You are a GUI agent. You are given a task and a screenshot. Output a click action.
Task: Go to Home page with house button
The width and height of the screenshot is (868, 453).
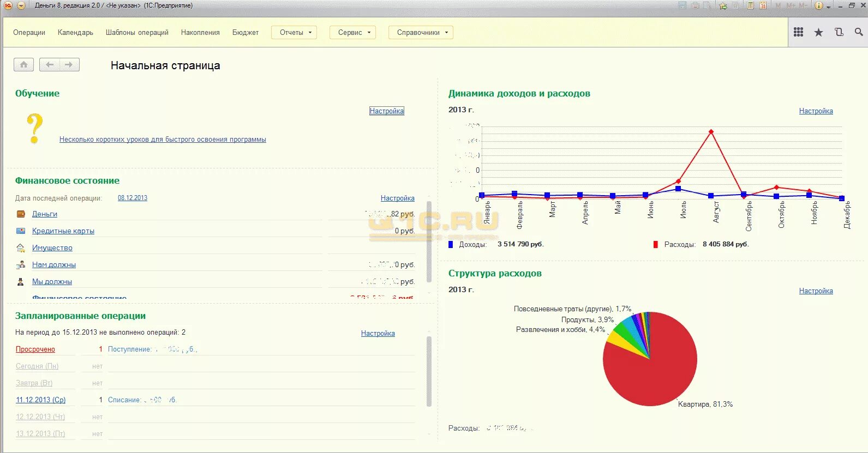point(23,64)
